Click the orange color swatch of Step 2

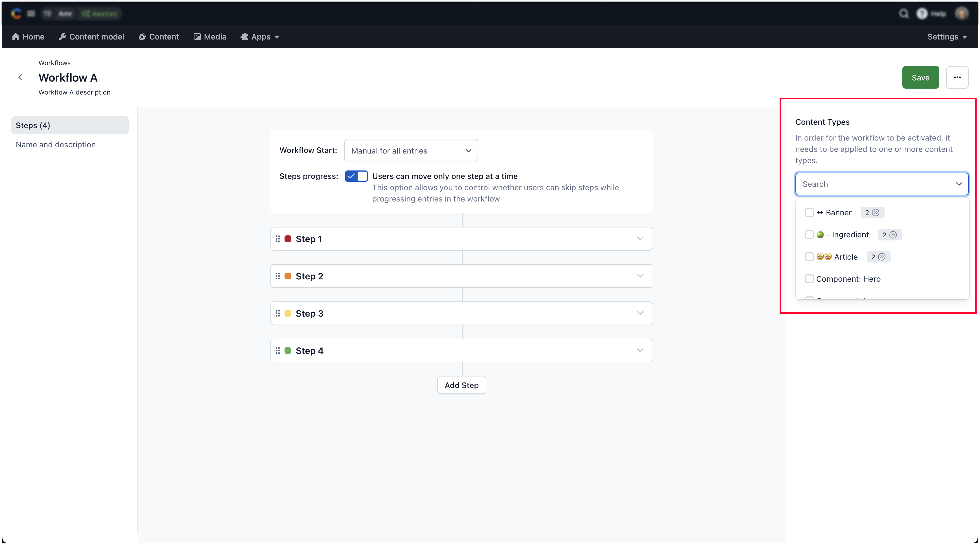pyautogui.click(x=288, y=276)
